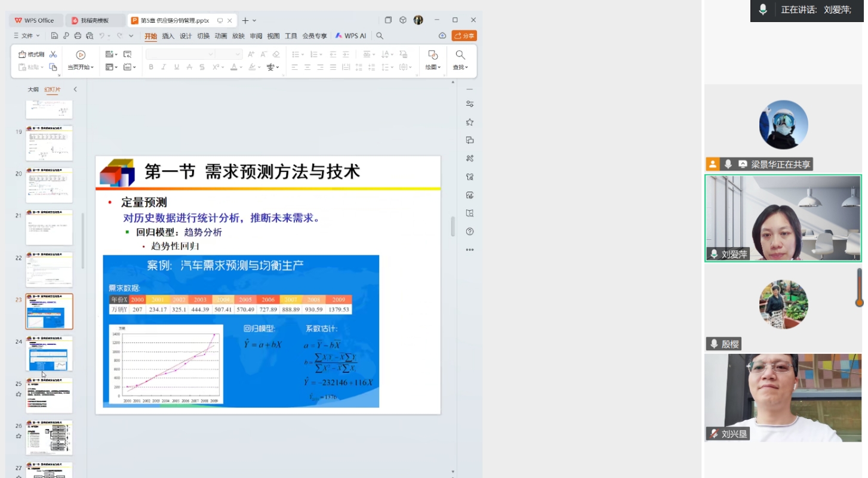Toggle underline formatting

(177, 67)
